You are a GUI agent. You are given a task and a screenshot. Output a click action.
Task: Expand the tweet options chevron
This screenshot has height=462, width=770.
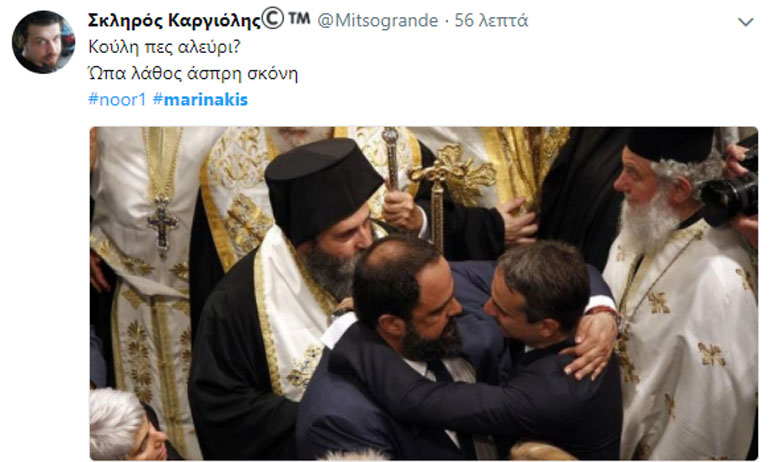pos(746,22)
